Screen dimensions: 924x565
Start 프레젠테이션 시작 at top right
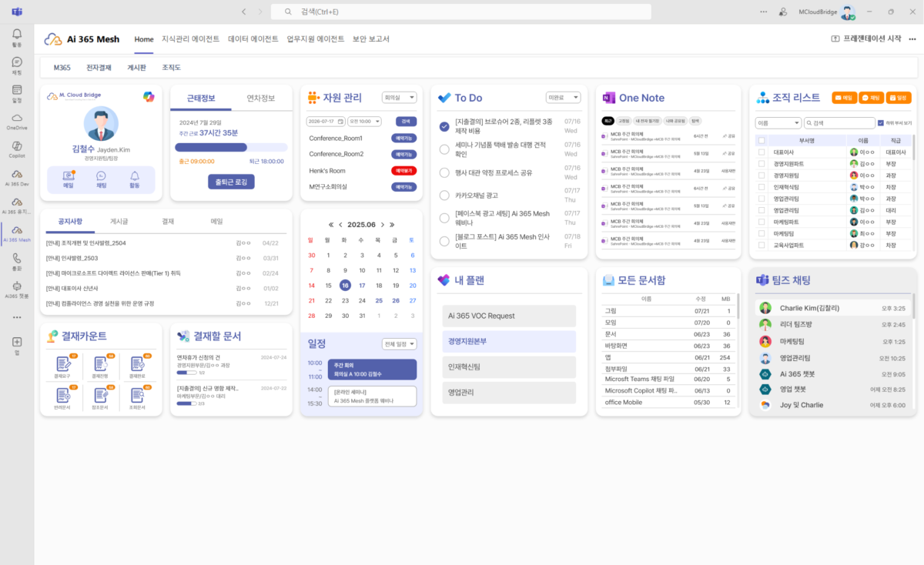866,39
